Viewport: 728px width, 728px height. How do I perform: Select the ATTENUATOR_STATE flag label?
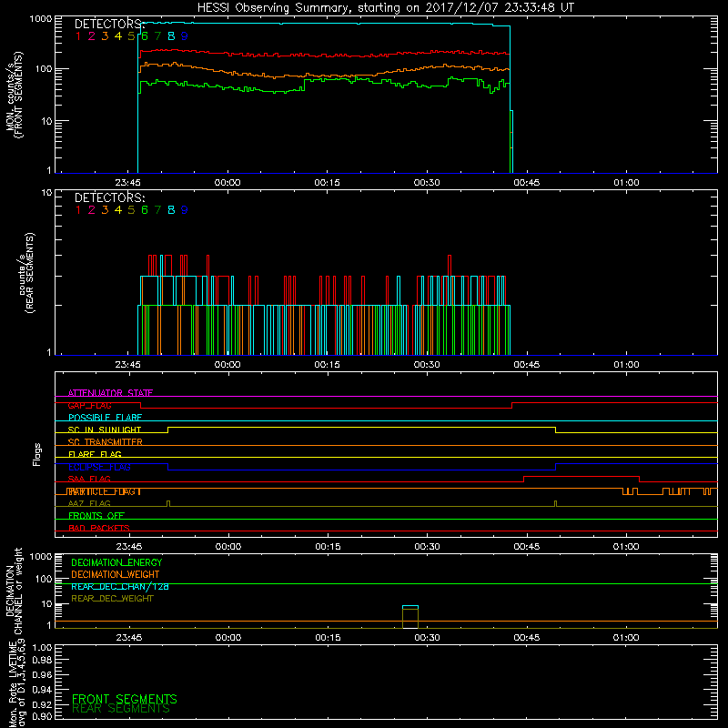click(x=110, y=393)
